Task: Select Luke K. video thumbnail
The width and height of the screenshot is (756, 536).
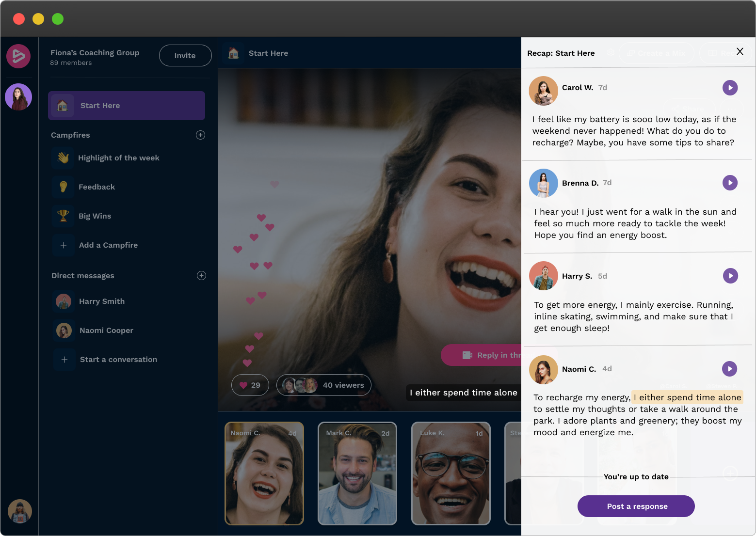Action: 451,473
